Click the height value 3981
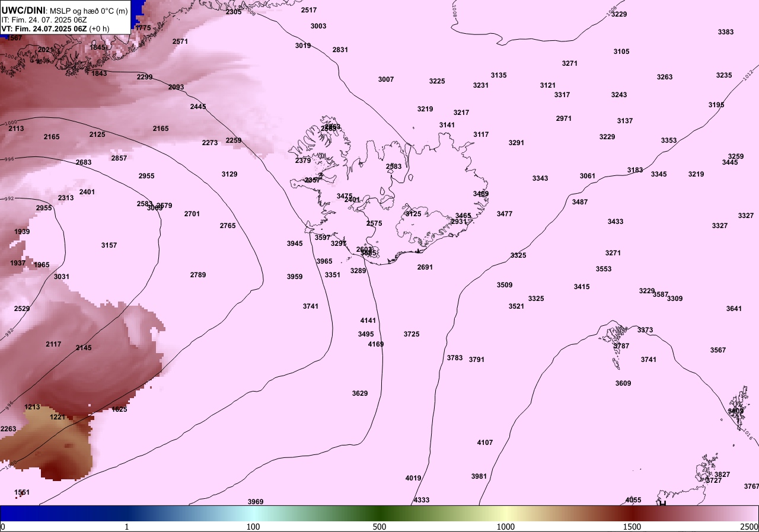Image resolution: width=759 pixels, height=532 pixels. click(479, 476)
